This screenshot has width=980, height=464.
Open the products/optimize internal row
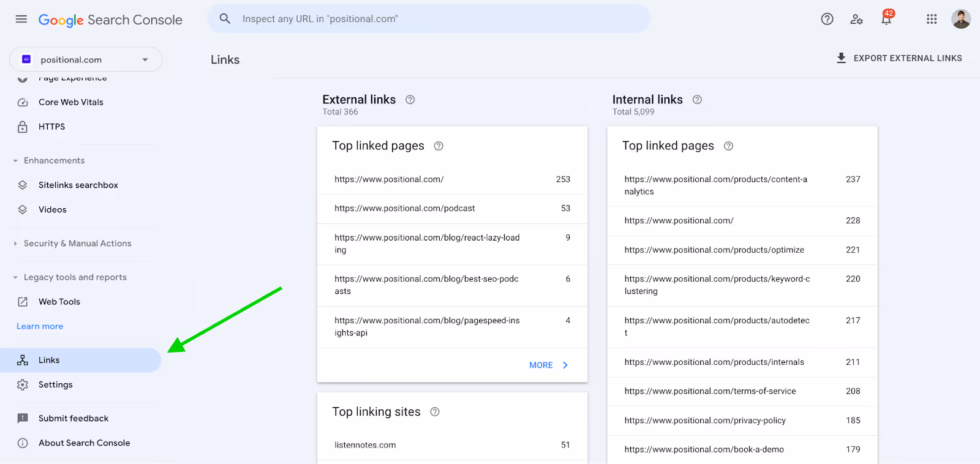742,250
